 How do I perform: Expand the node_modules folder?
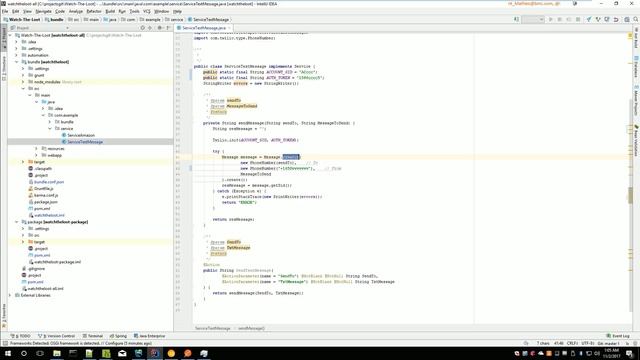[23, 82]
